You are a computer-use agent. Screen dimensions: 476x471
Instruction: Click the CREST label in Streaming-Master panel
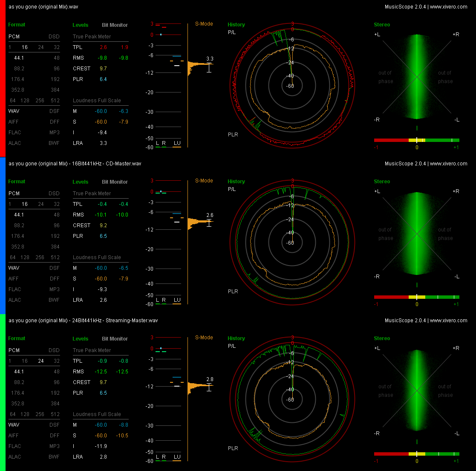click(82, 382)
